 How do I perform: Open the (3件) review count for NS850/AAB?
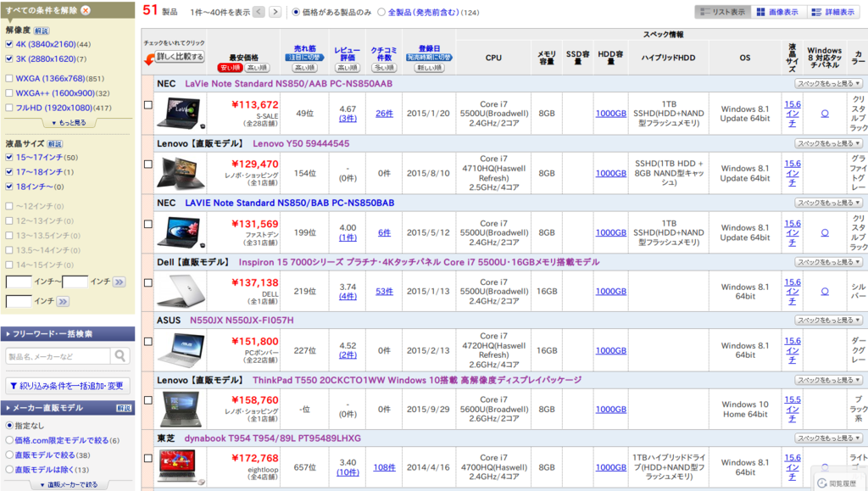(x=348, y=119)
